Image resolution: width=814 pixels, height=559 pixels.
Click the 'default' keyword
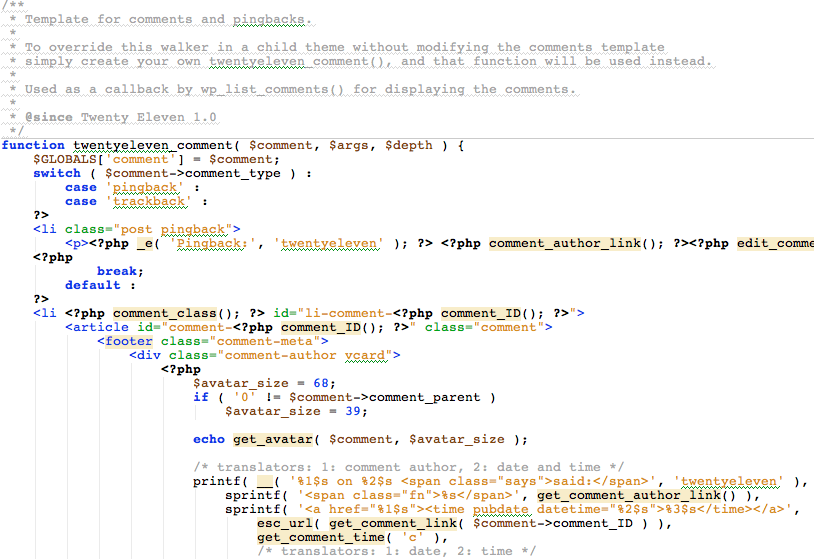(x=93, y=285)
